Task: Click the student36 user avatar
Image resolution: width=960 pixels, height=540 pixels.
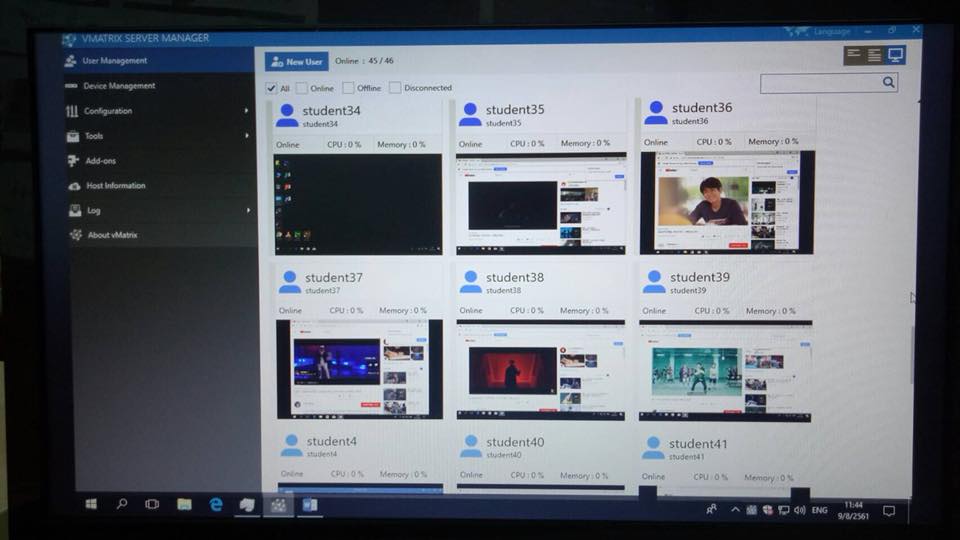Action: click(656, 113)
